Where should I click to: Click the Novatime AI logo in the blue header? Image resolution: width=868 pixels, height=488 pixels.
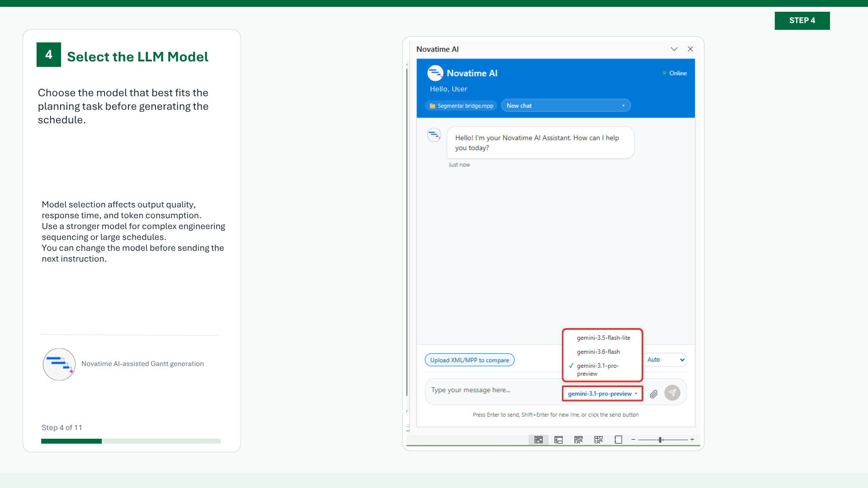click(x=435, y=73)
